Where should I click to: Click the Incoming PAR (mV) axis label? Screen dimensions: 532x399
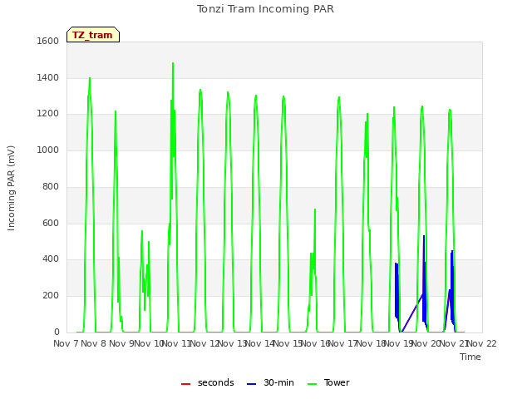coord(11,189)
